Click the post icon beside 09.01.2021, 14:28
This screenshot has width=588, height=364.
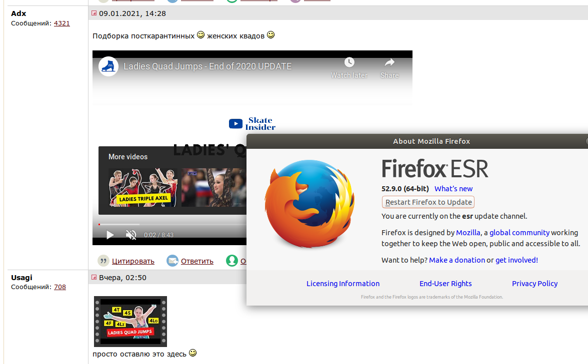[94, 13]
